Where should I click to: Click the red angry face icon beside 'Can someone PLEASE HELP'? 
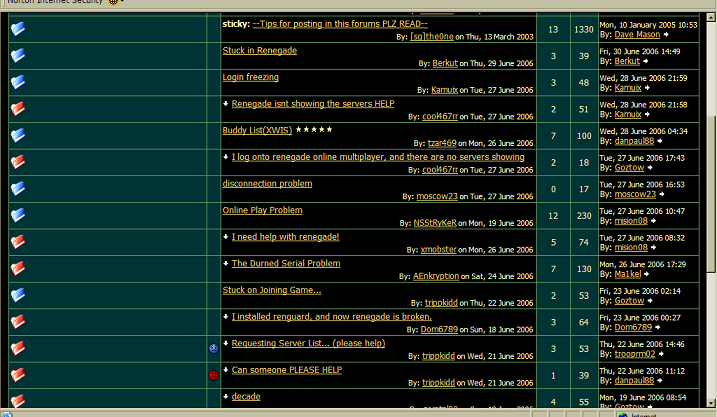pyautogui.click(x=213, y=375)
